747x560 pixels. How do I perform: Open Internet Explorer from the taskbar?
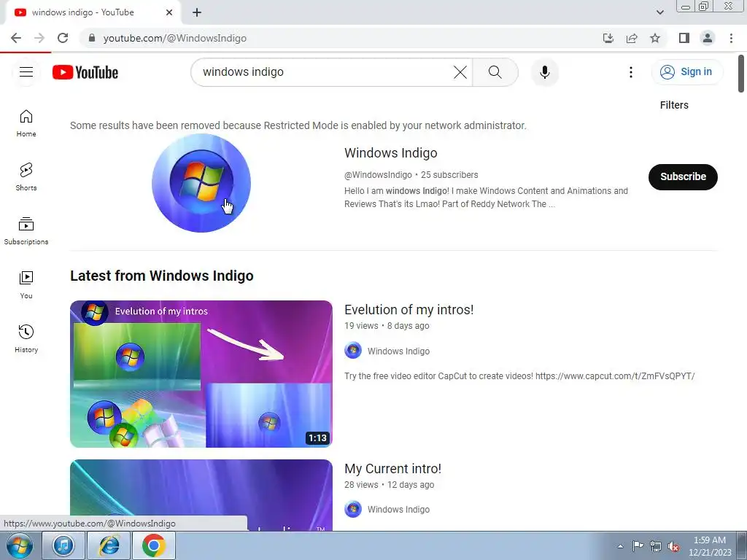pyautogui.click(x=109, y=545)
